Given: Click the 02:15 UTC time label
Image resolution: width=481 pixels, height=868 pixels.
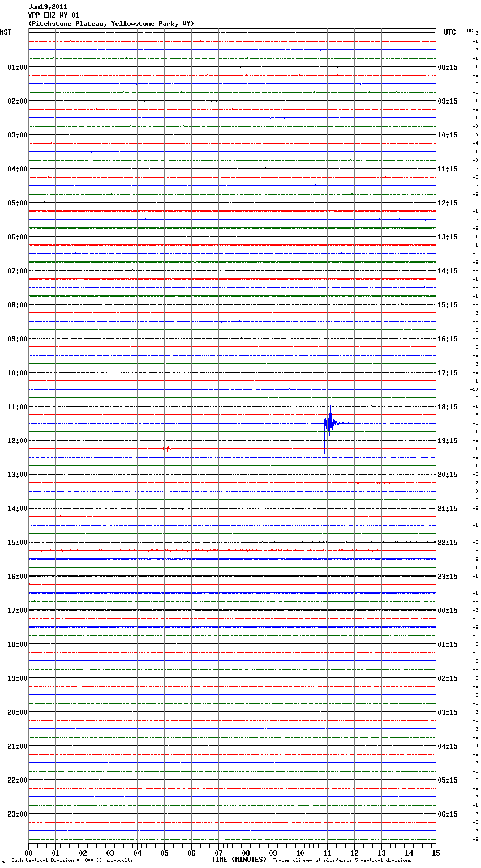Looking at the screenshot, I should 448,678.
